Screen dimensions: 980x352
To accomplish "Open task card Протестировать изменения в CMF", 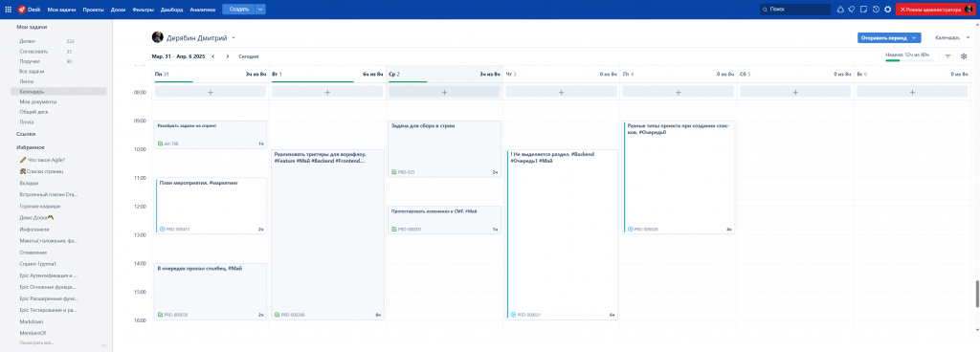I will coord(444,220).
